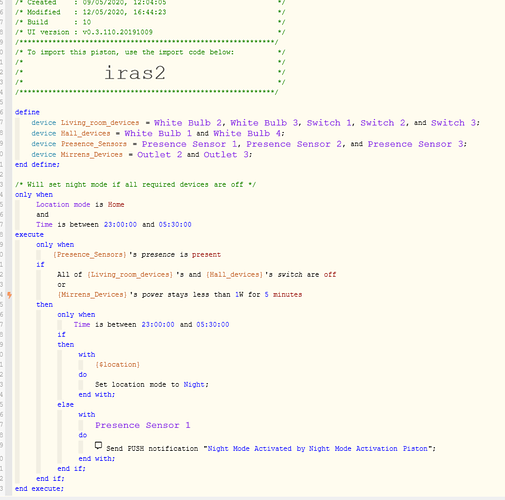505x500 pixels.
Task: Open the Hall_devices variable definition
Action: tap(85, 133)
